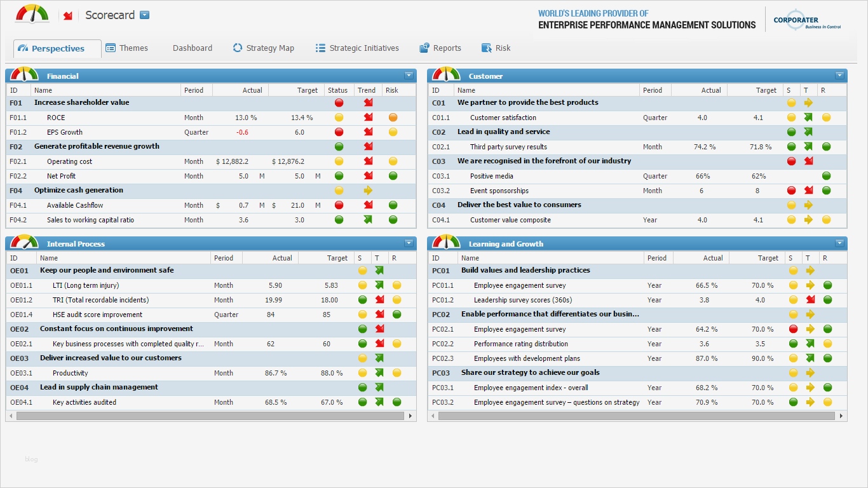Collapse the Customer panel using its header arrow

[x=839, y=75]
